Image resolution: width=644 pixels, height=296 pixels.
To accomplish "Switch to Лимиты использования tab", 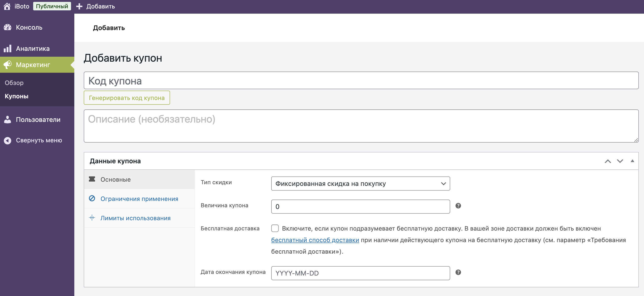I will (x=139, y=218).
